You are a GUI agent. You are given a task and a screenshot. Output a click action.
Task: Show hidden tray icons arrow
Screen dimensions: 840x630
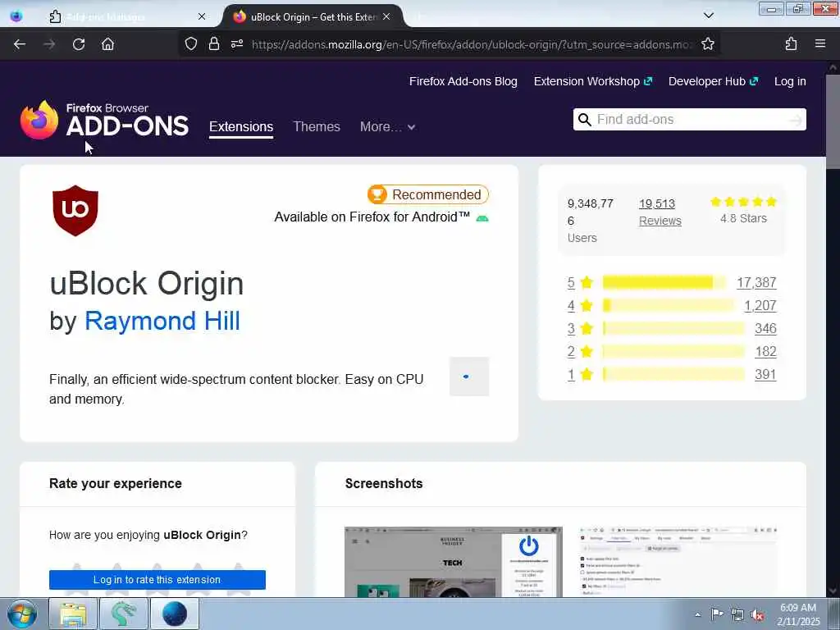[x=697, y=615]
